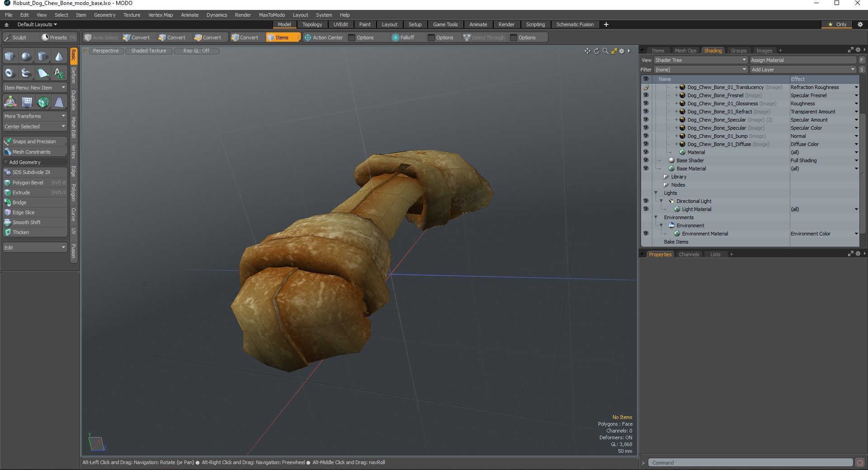The height and width of the screenshot is (470, 868).
Task: Open viewport settings gear
Action: click(x=622, y=51)
